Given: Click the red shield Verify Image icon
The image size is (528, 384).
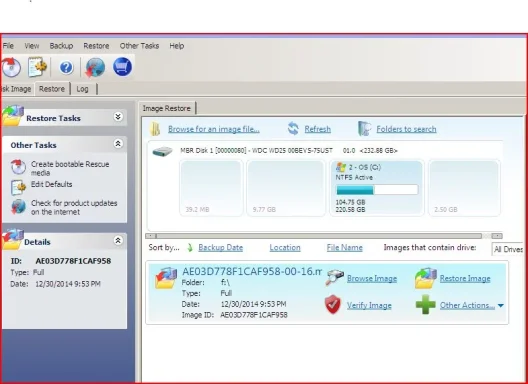Looking at the screenshot, I should coord(333,305).
